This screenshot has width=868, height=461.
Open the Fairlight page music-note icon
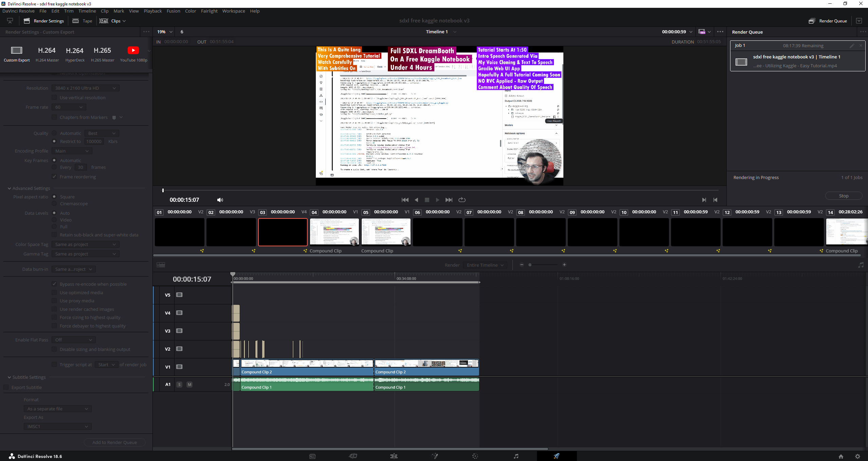(516, 456)
